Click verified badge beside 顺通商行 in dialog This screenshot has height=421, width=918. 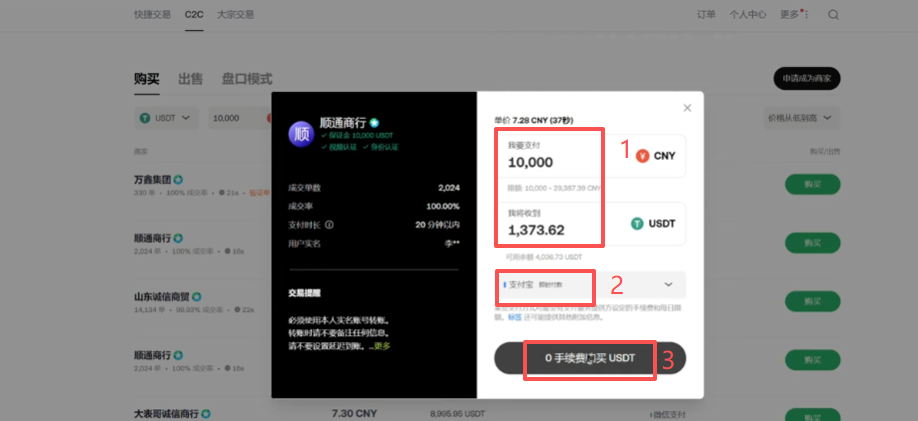point(374,123)
